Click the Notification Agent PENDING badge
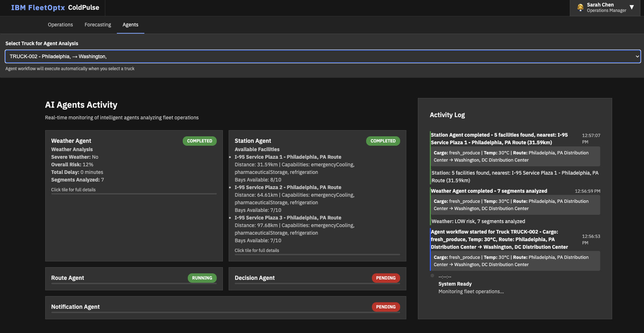 [x=386, y=307]
